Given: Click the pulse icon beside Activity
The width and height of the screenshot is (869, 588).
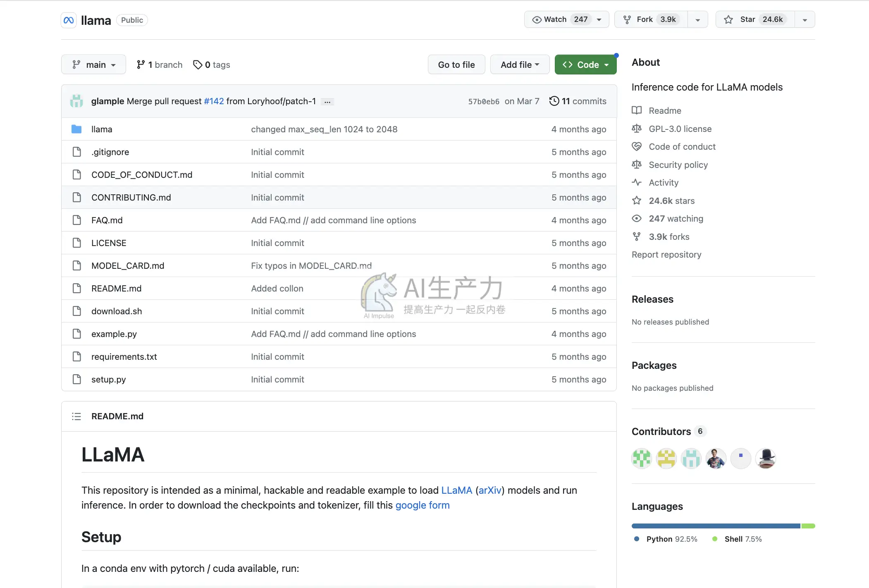Looking at the screenshot, I should click(x=637, y=182).
